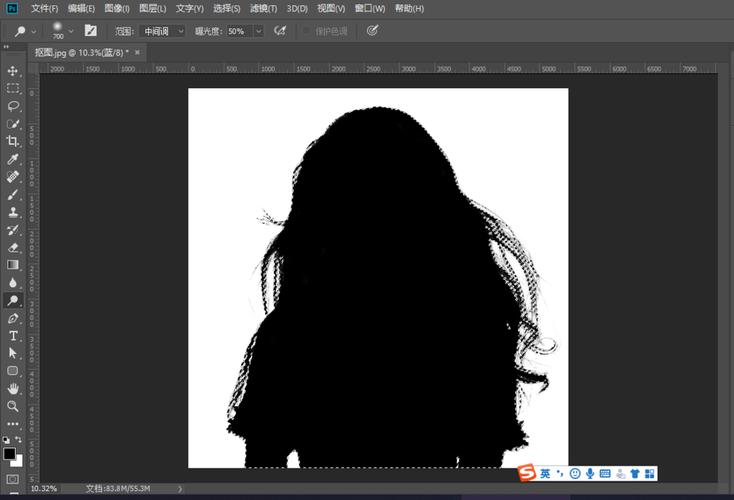The image size is (734, 500).
Task: Open the Sogou skin shirt icon
Action: [x=635, y=473]
